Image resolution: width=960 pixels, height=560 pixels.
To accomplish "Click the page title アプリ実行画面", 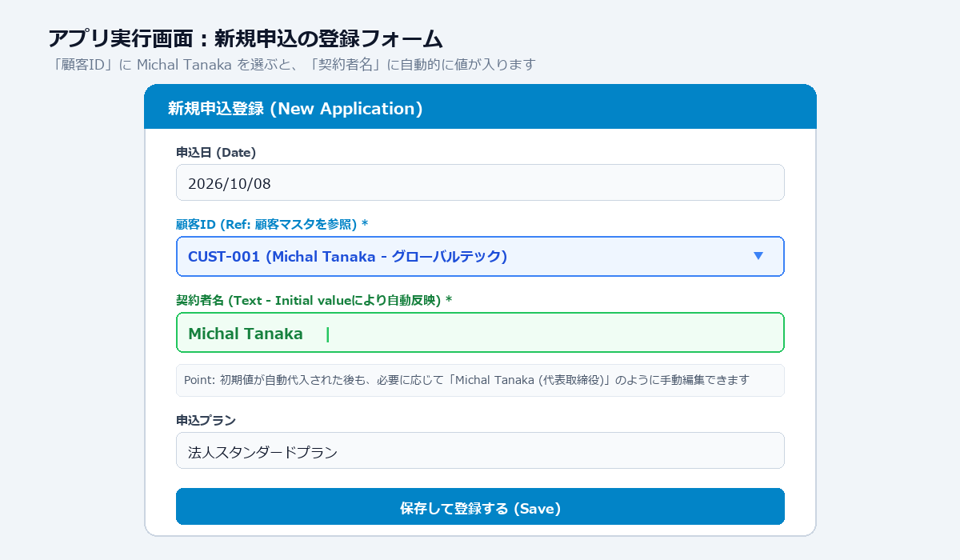I will point(246,38).
